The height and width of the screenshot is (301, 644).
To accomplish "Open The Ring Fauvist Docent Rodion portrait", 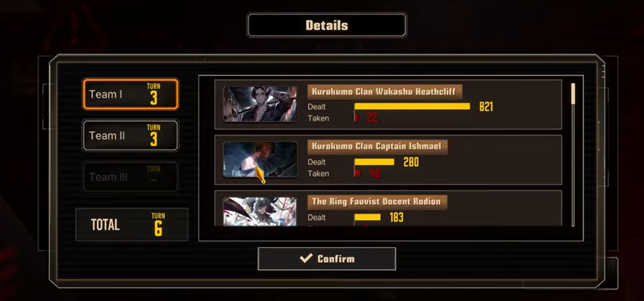I will [260, 211].
